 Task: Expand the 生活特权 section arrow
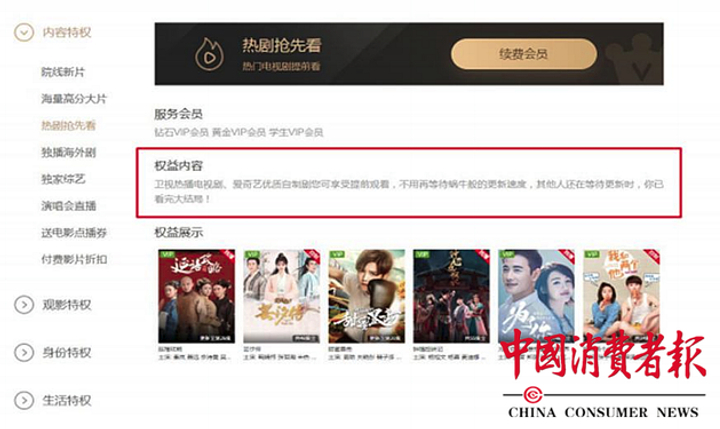24,400
